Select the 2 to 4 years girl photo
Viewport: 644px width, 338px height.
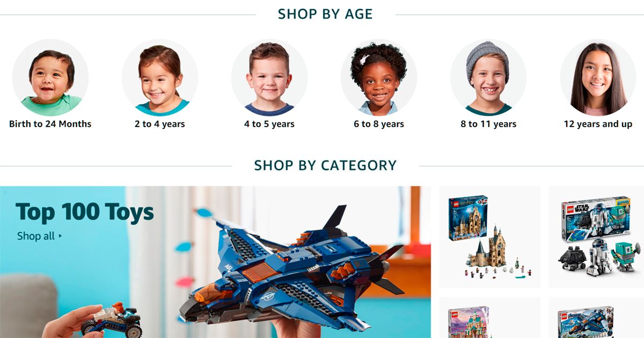click(x=160, y=77)
